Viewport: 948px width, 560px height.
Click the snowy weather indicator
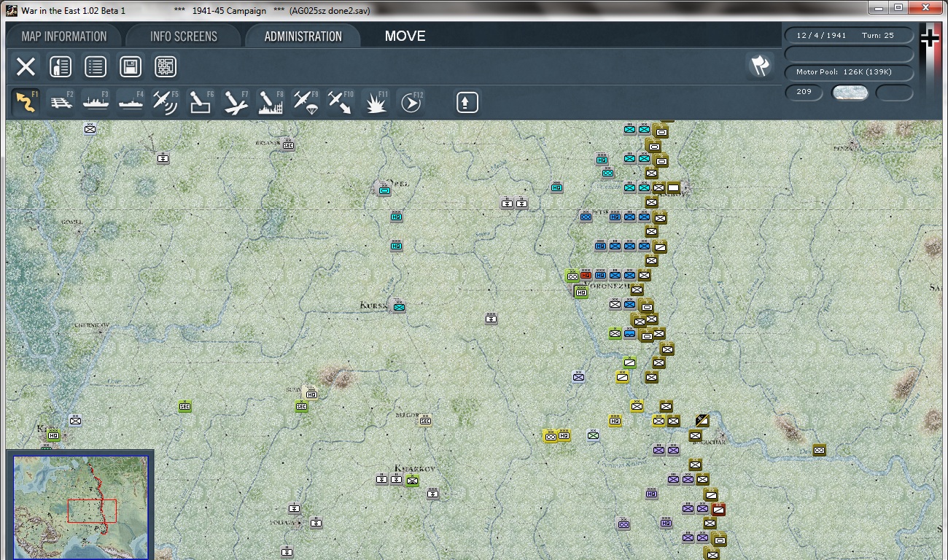(850, 93)
